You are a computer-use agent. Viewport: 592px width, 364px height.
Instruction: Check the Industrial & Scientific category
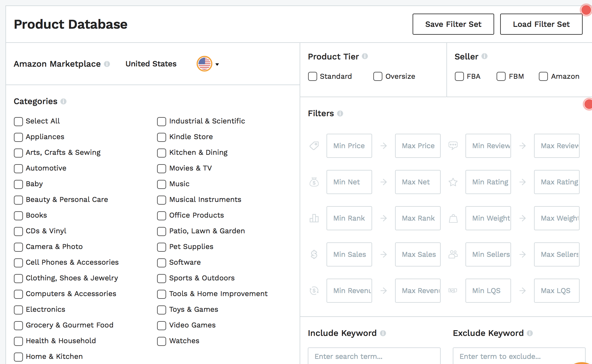point(162,122)
